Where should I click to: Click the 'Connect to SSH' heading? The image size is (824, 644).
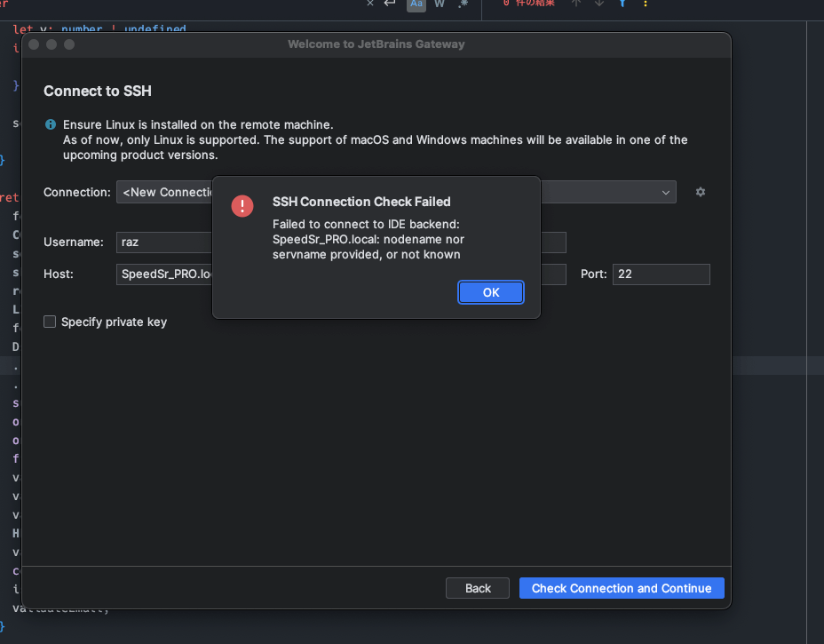(x=97, y=91)
